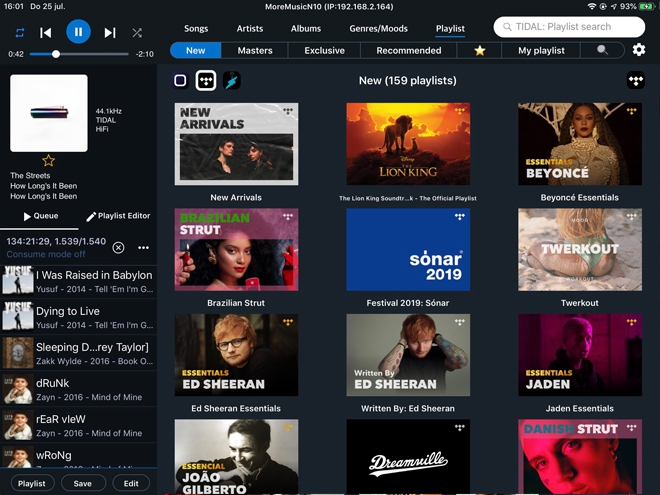The width and height of the screenshot is (660, 495).
Task: Open the New Arrivals playlist cover
Action: point(236,144)
